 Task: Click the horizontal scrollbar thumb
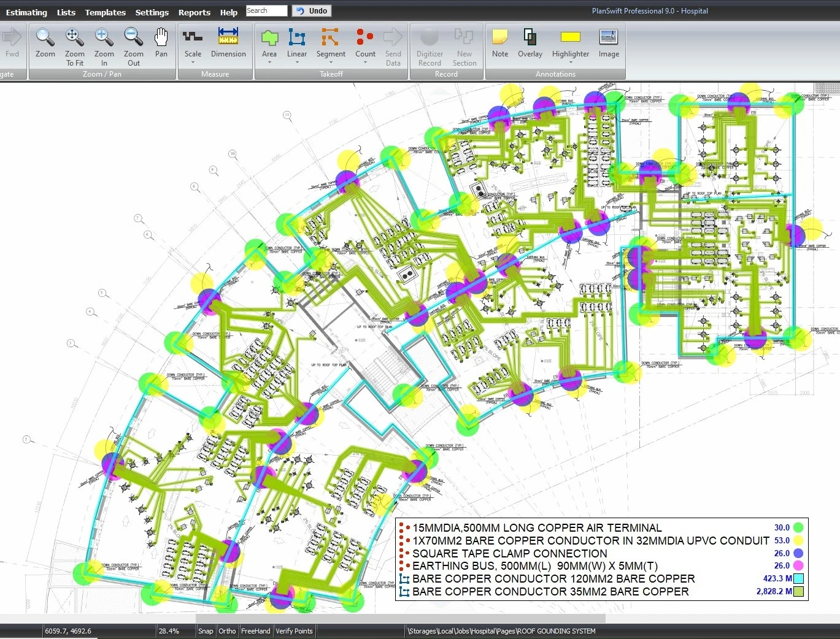click(x=400, y=618)
